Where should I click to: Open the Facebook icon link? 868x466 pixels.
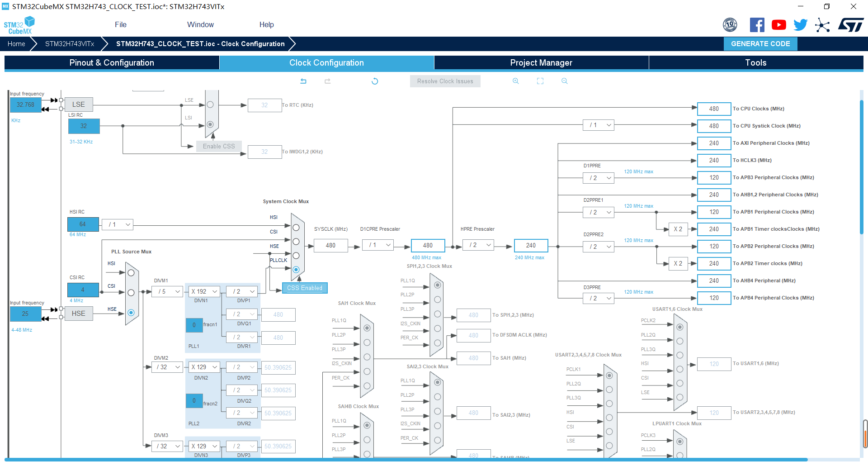pyautogui.click(x=757, y=25)
